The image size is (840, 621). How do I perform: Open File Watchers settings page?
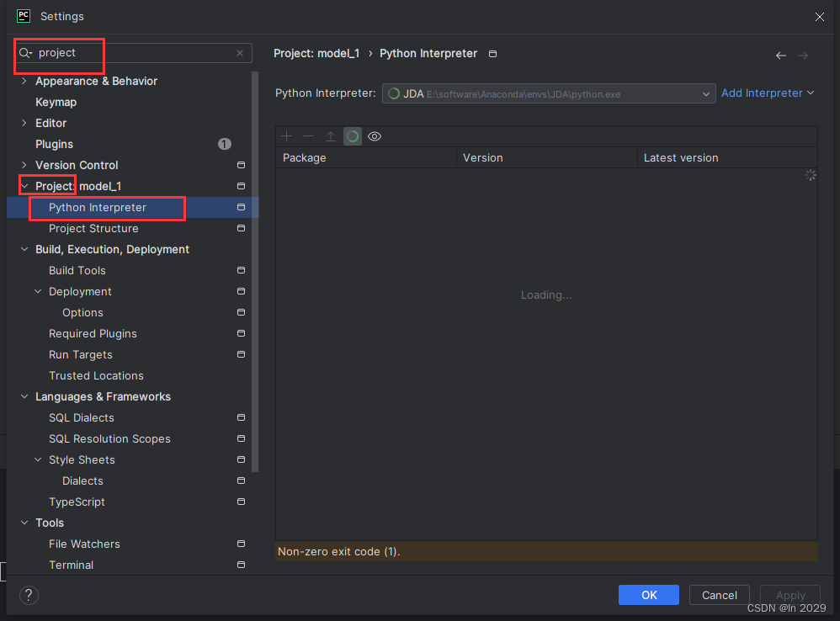click(84, 544)
